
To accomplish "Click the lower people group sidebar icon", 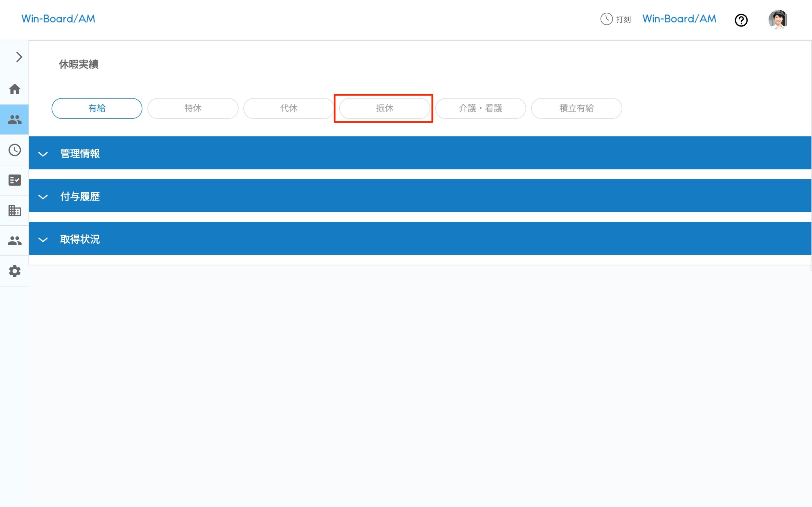I will click(x=14, y=241).
